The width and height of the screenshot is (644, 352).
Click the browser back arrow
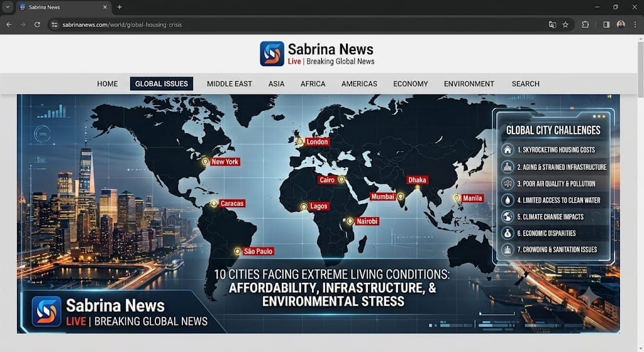point(9,25)
